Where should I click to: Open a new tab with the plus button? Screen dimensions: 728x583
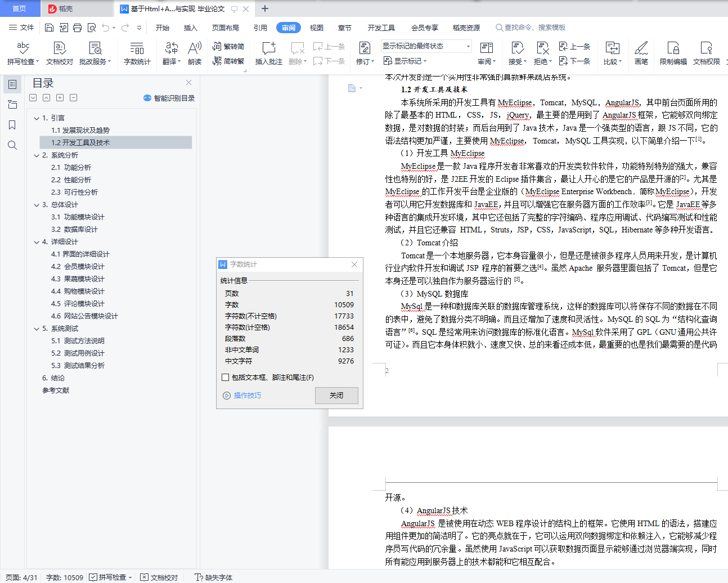pyautogui.click(x=265, y=8)
